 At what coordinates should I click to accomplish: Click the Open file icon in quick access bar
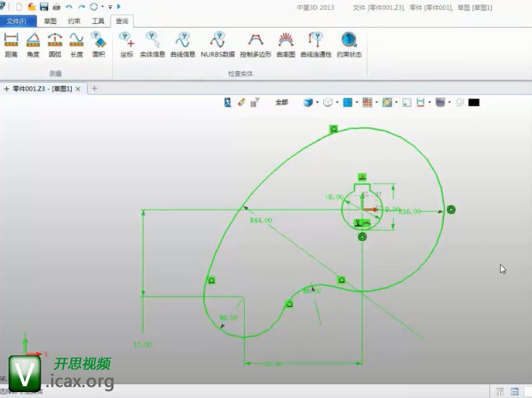(31, 7)
